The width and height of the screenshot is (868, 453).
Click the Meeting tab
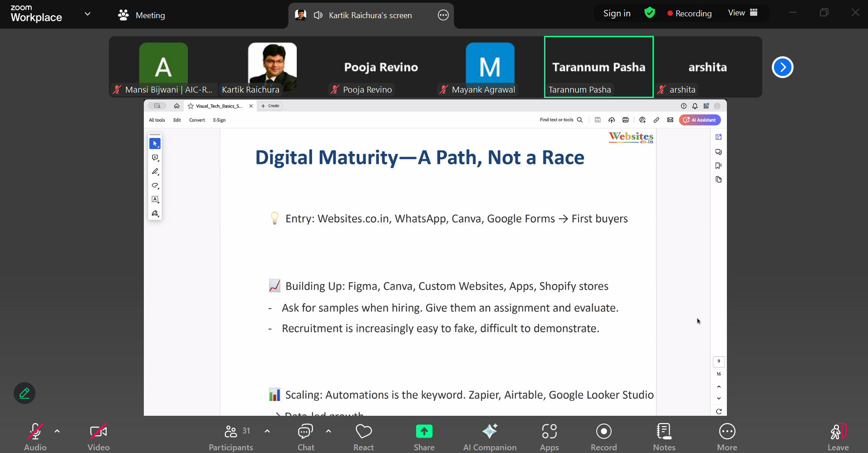click(142, 15)
